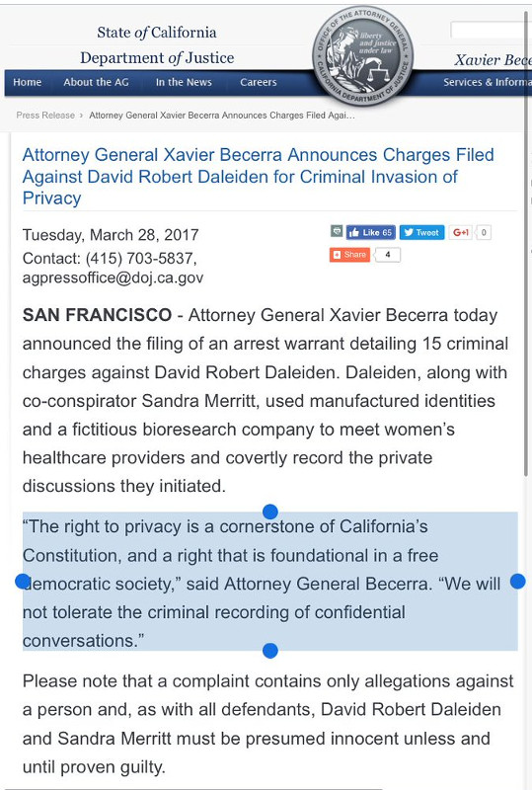Open the About the AG menu
Viewport: 532px width, 790px height.
tap(96, 82)
